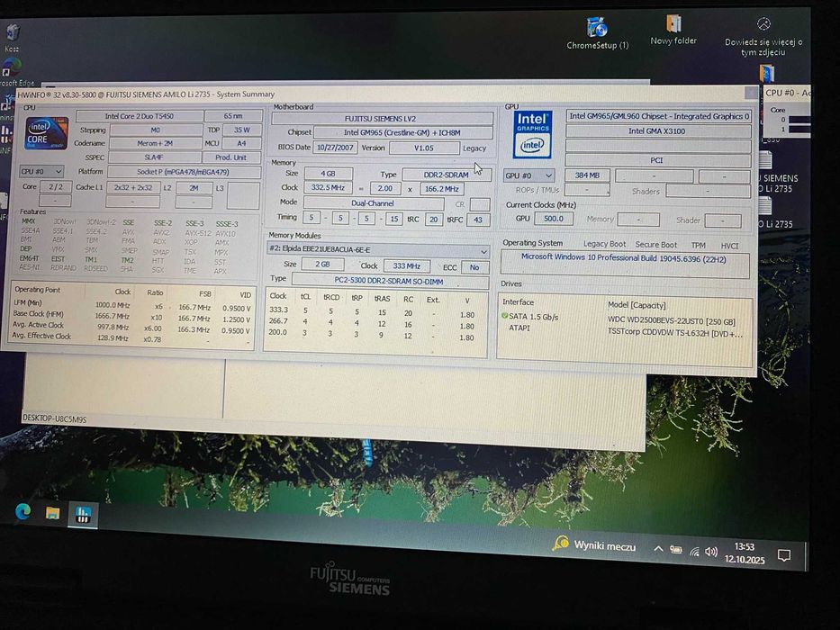Select the Microsoft Edge desktop shortcut

point(14,72)
